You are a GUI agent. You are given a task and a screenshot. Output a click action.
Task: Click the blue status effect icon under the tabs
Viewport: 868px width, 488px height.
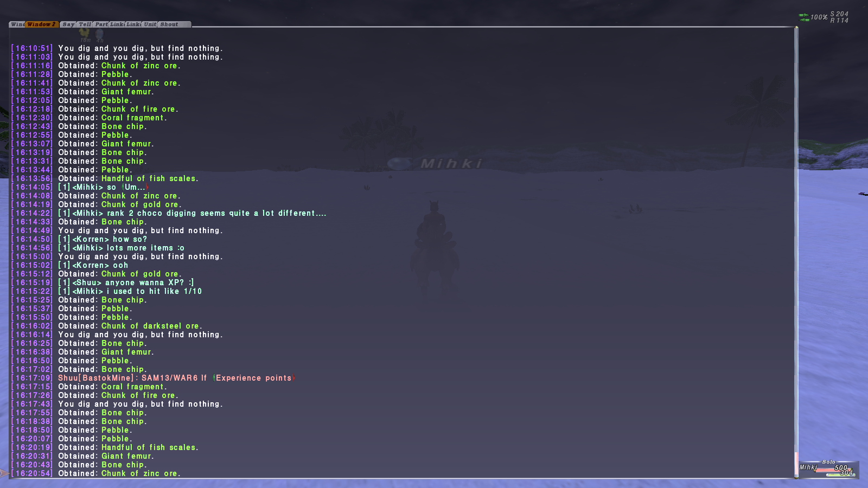(x=99, y=34)
